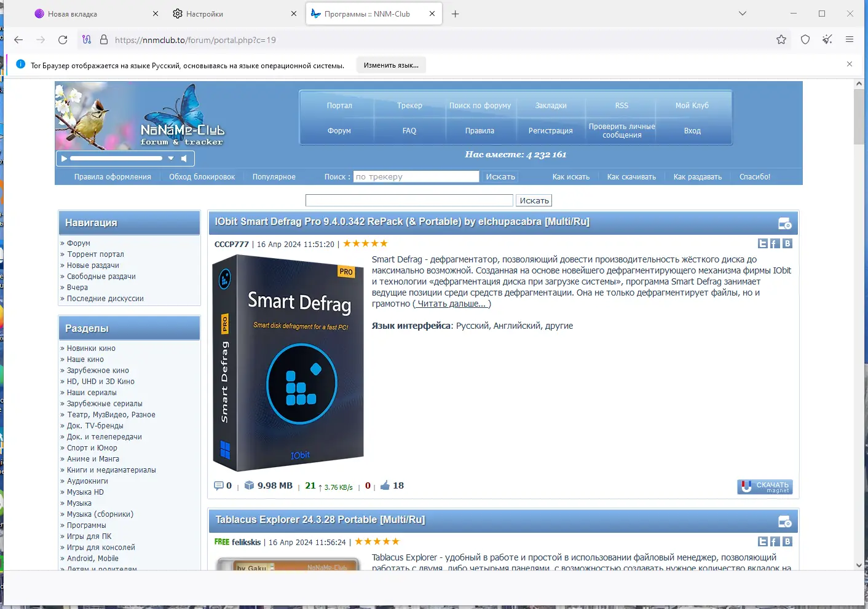The image size is (868, 609).
Task: Open Поиск по форуму menu item
Action: tap(480, 106)
